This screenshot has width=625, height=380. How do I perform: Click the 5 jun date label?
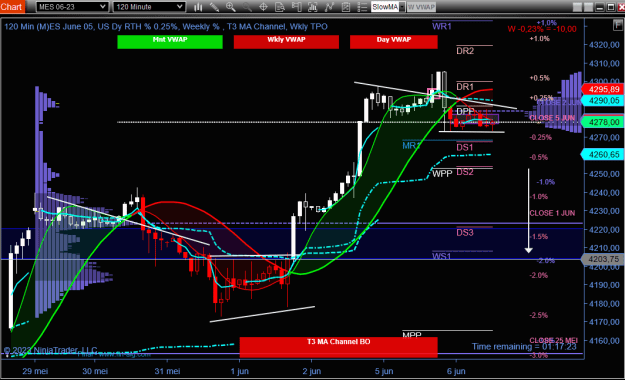(x=384, y=371)
